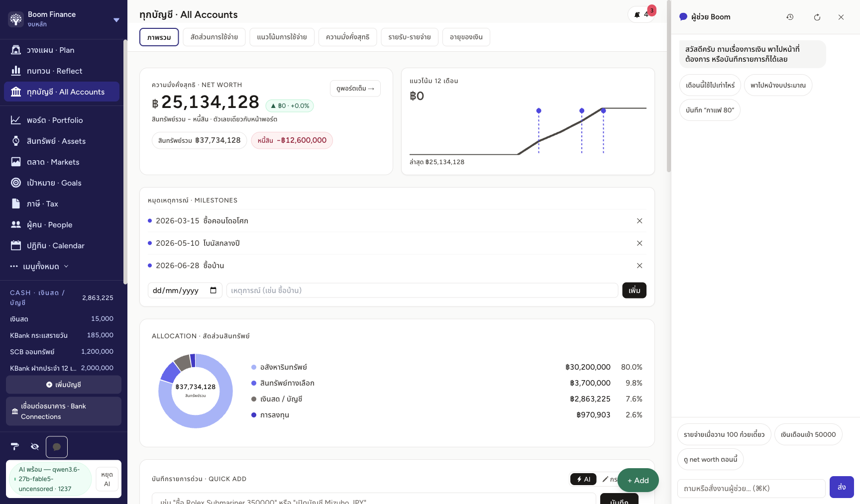This screenshot has height=504, width=860.
Task: Open ผู้คน · People page
Action: (62, 224)
